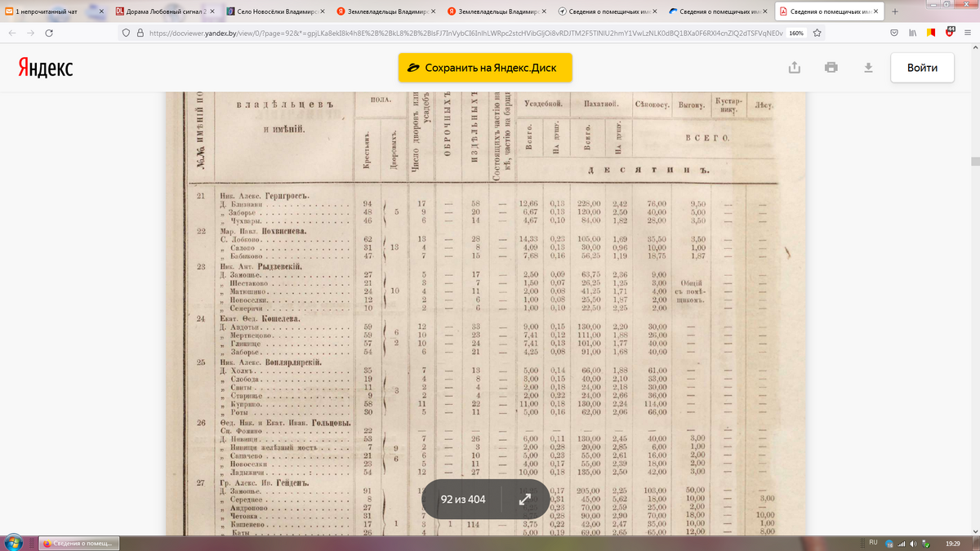980x551 pixels.
Task: Click owner name 'Ник. Ант. Рыдзевскій'
Action: tap(262, 266)
